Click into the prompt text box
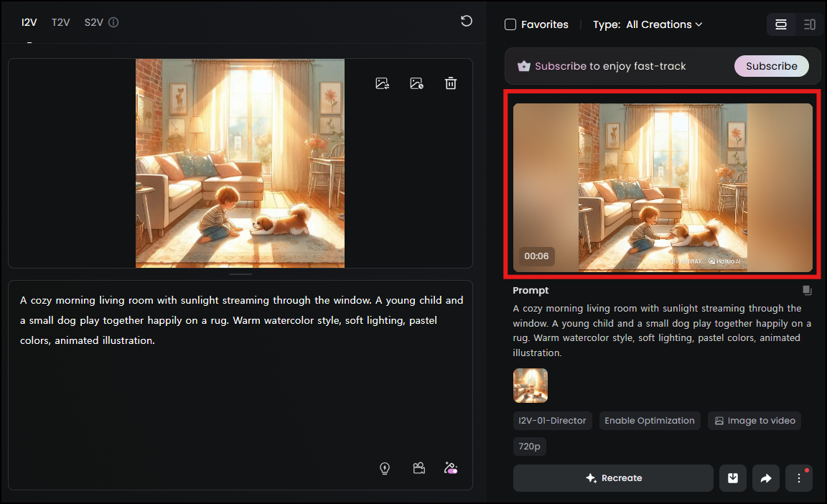 tap(240, 385)
